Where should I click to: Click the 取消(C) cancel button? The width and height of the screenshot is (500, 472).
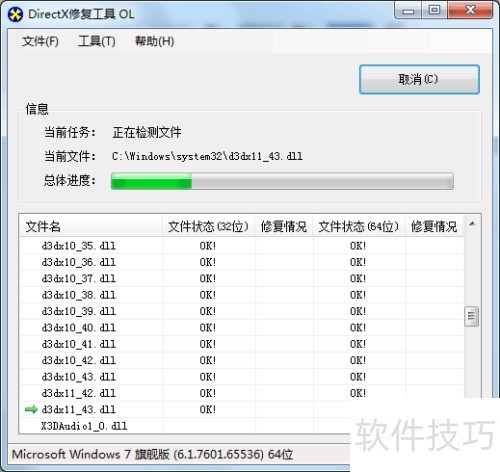(419, 79)
